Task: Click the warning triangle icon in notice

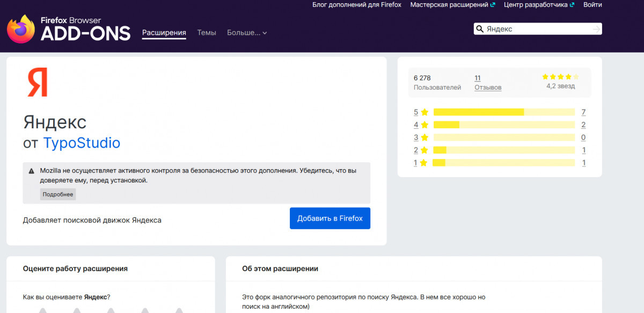Action: coord(32,171)
